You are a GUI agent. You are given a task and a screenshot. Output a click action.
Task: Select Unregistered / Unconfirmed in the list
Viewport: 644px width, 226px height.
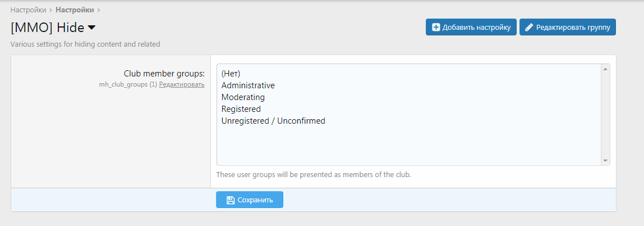click(x=273, y=121)
